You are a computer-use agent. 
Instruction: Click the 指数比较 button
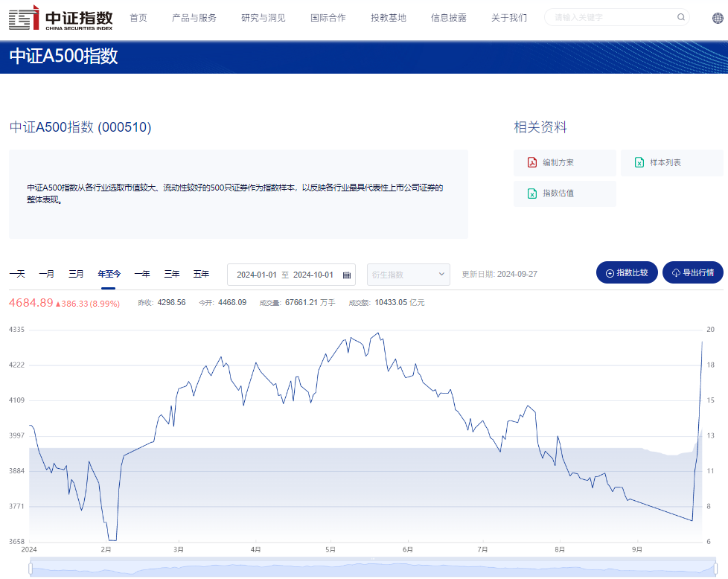[627, 273]
